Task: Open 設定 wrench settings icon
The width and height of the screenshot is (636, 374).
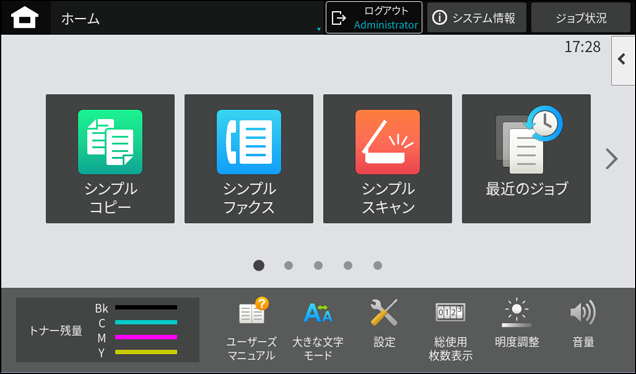Action: (384, 323)
